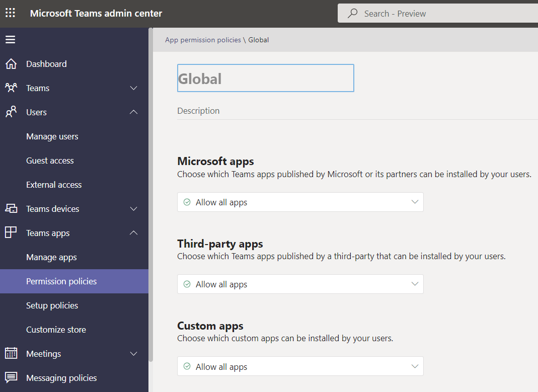Select Manage apps in the sidebar
The height and width of the screenshot is (392, 538).
pos(52,257)
